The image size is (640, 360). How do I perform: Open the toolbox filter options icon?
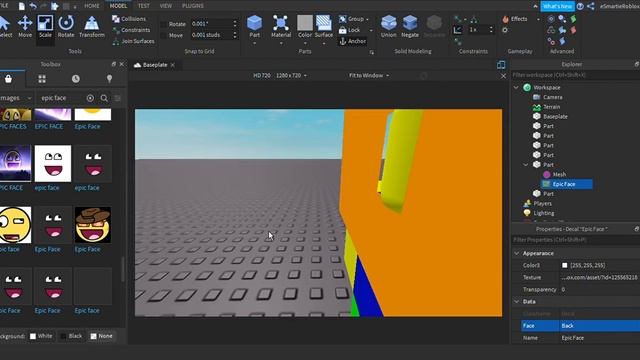click(118, 98)
